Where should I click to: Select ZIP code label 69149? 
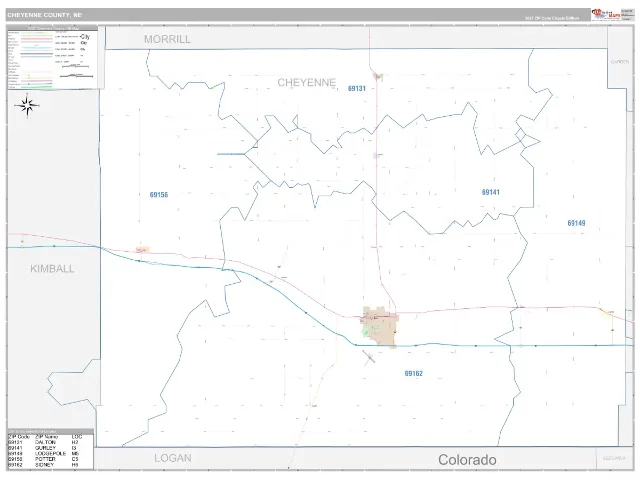click(x=576, y=223)
